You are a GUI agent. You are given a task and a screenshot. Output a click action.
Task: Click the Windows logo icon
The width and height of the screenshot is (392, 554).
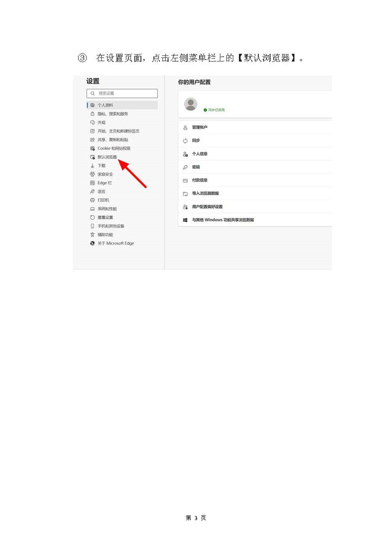click(x=185, y=220)
